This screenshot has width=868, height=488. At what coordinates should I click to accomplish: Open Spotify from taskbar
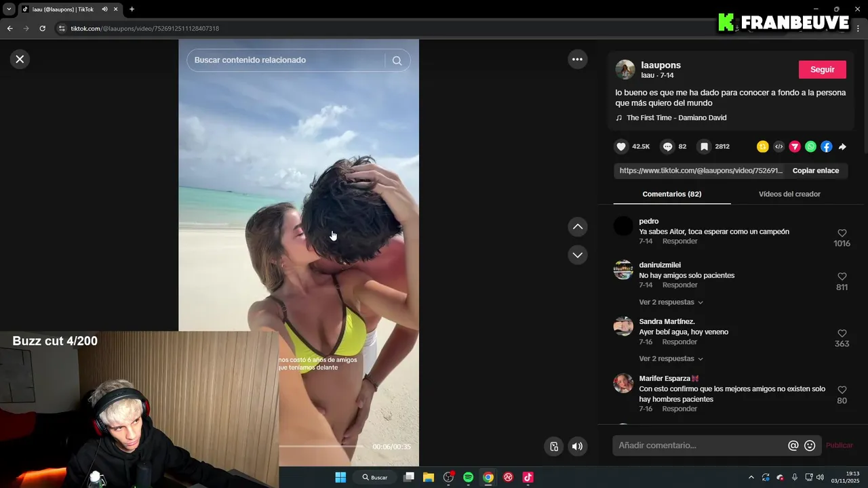click(468, 477)
